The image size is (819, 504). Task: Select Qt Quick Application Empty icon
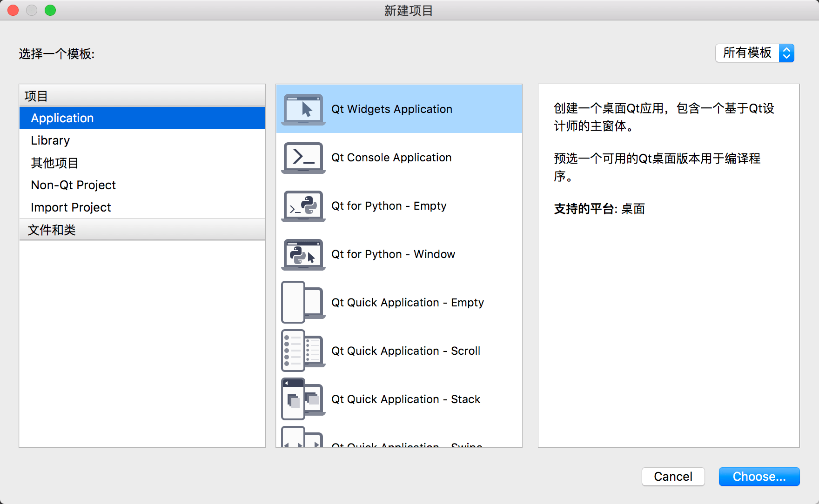tap(303, 302)
